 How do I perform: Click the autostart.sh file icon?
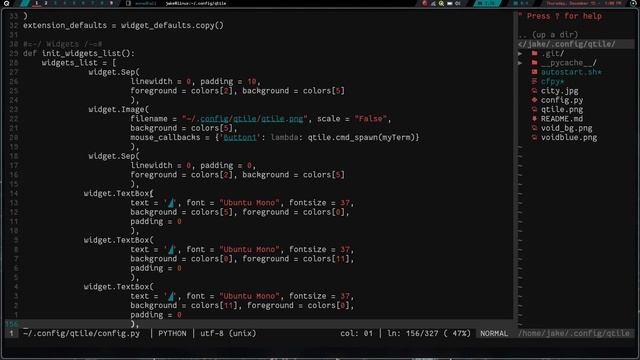pyautogui.click(x=534, y=72)
